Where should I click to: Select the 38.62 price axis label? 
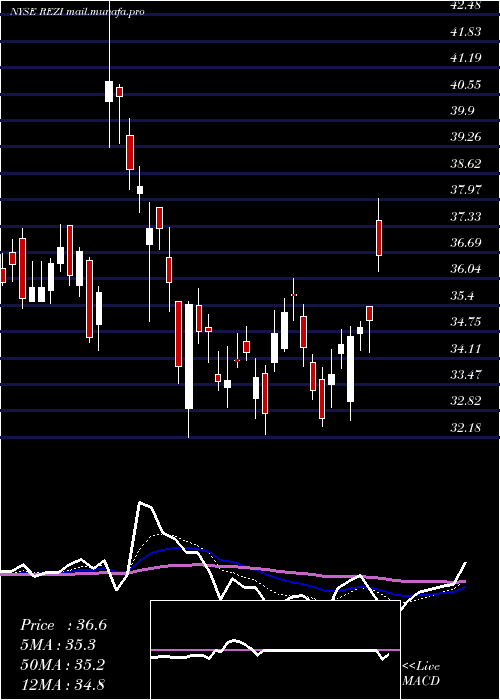point(466,163)
